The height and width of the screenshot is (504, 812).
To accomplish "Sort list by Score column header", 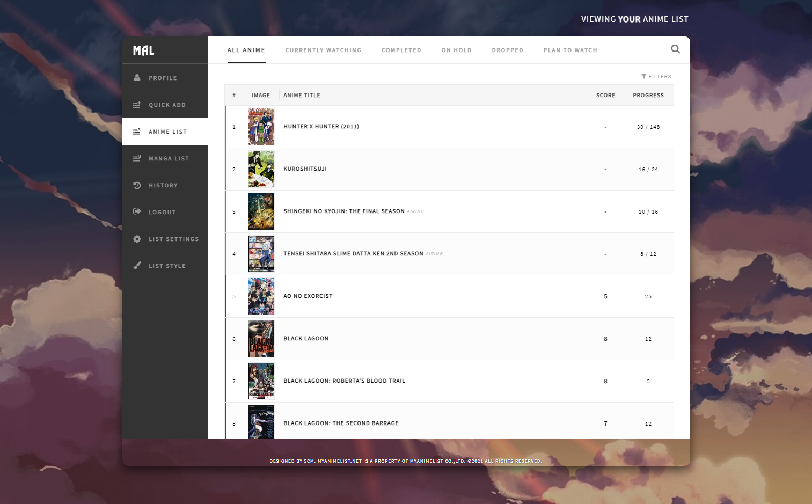I will (605, 96).
